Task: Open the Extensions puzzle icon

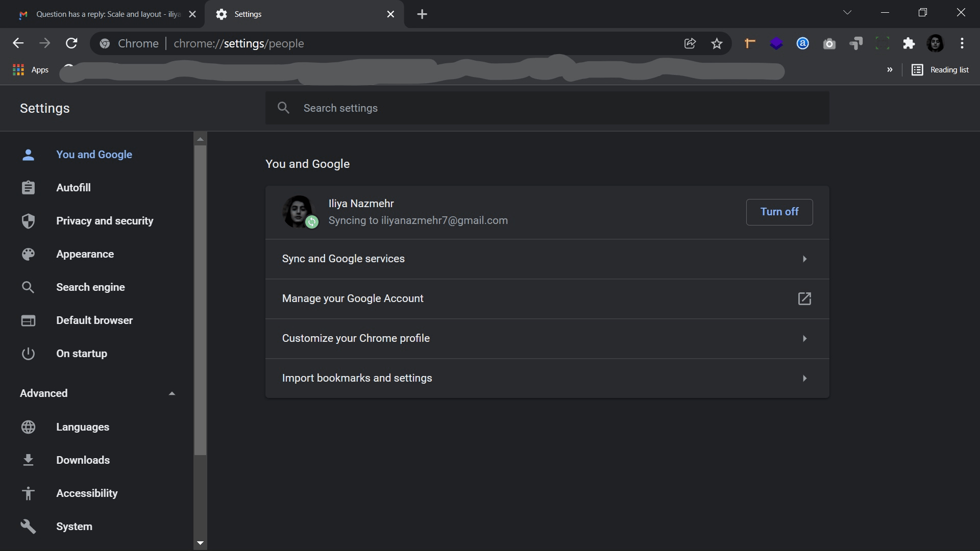Action: pos(909,44)
